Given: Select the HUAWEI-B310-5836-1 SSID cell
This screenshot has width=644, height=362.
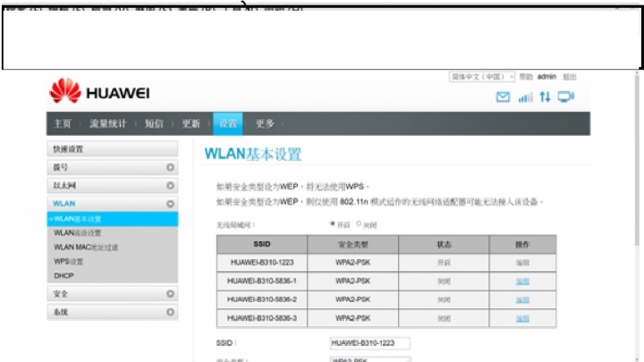Looking at the screenshot, I should tap(262, 282).
